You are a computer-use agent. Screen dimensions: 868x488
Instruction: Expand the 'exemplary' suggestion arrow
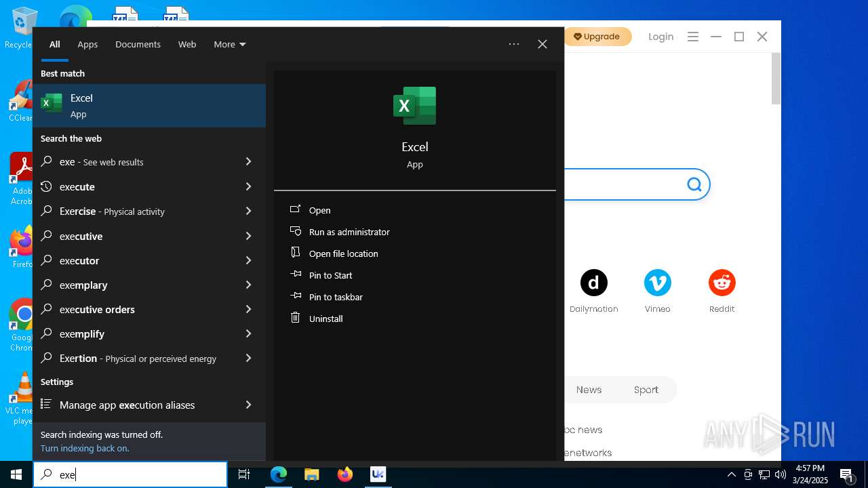[248, 285]
